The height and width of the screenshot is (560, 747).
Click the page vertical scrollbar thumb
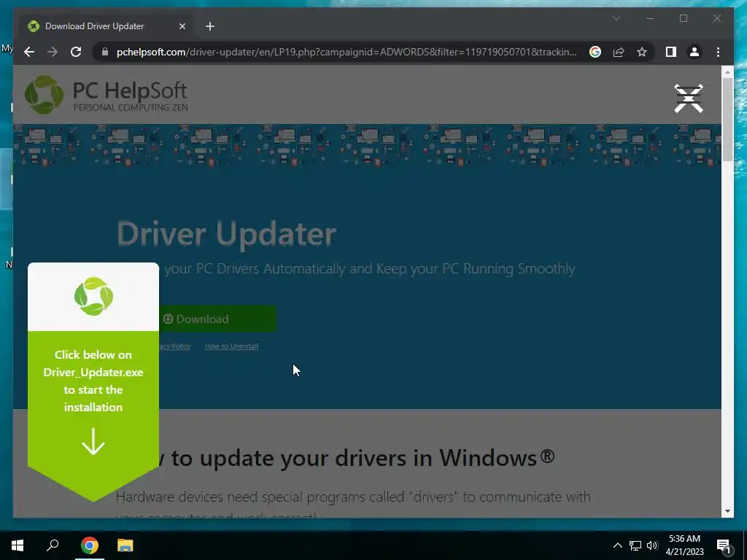coord(727,119)
